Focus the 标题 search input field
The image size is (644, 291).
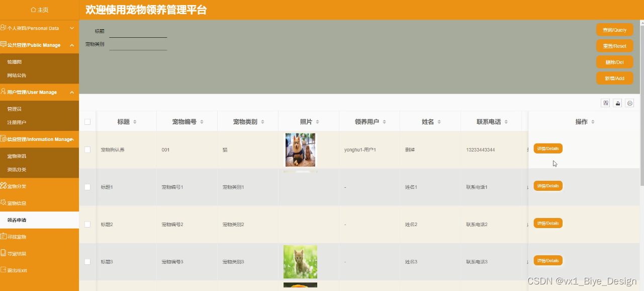click(138, 32)
